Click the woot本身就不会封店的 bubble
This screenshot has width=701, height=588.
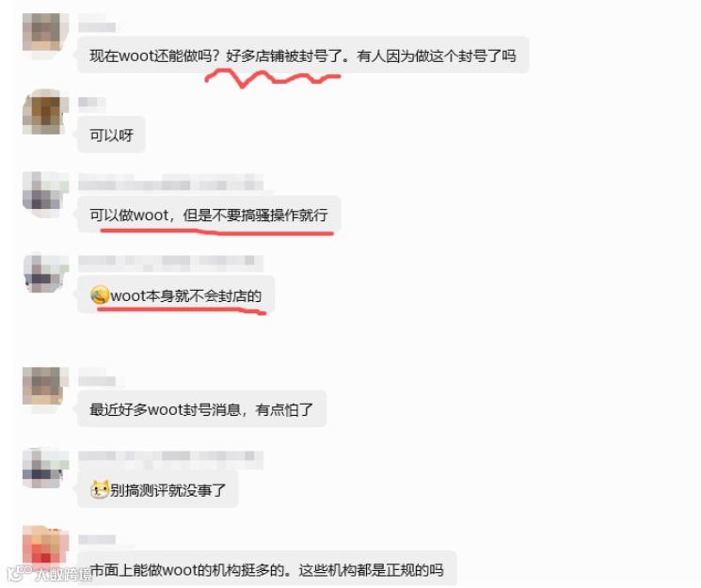click(x=176, y=295)
